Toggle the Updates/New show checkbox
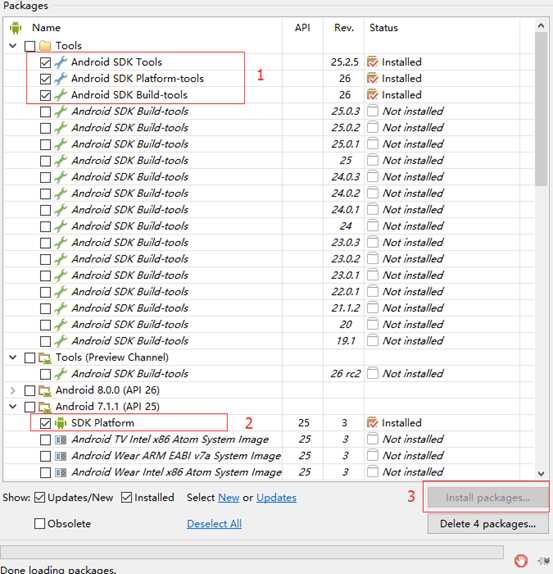The height and width of the screenshot is (574, 553). (40, 497)
